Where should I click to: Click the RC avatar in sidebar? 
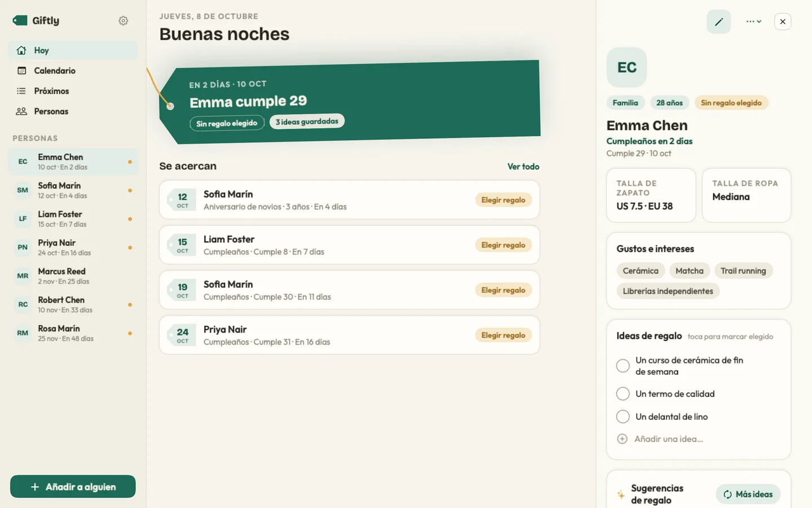click(x=23, y=304)
